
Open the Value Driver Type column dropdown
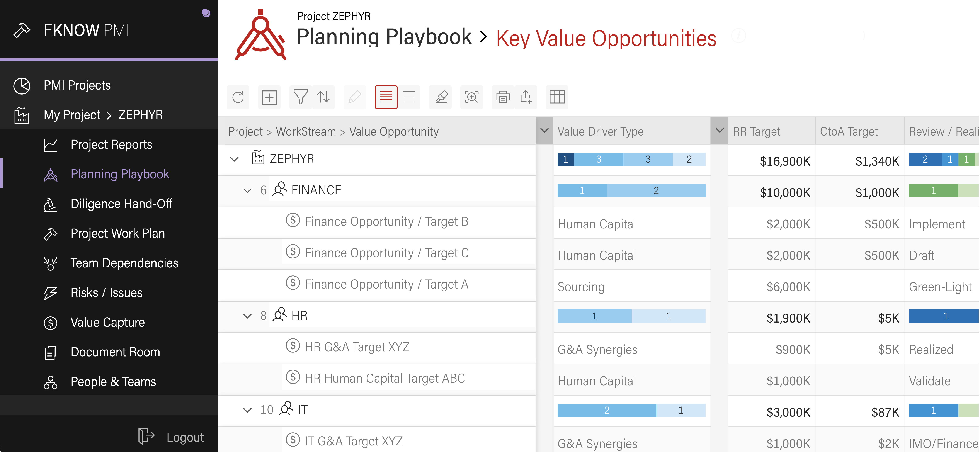coord(544,131)
